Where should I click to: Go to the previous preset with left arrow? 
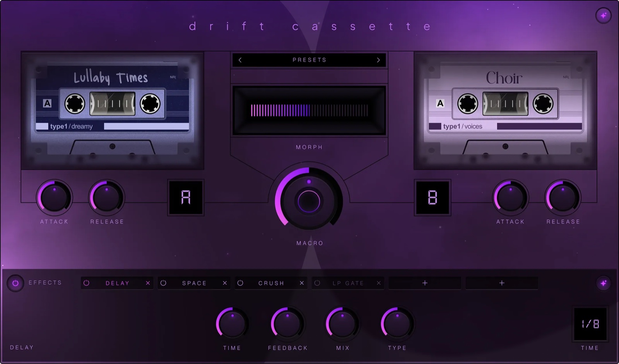240,60
